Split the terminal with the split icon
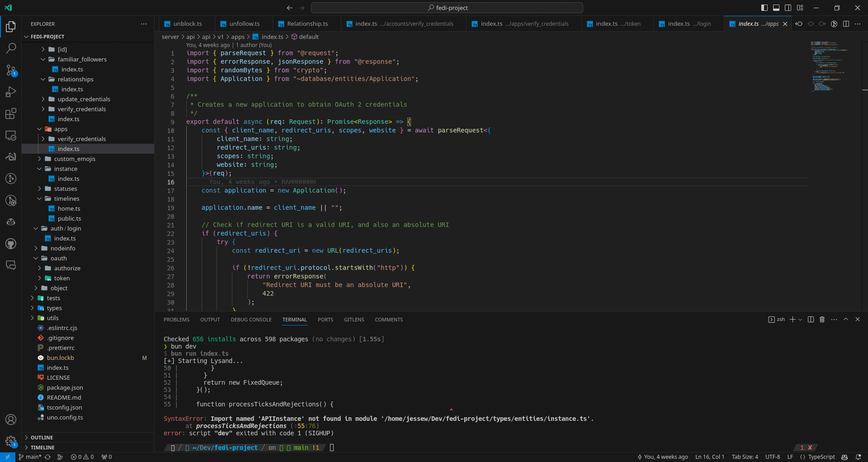The height and width of the screenshot is (462, 868). coord(811,320)
